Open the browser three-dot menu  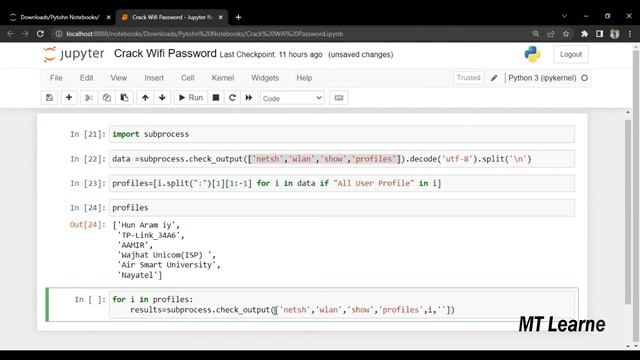(630, 34)
